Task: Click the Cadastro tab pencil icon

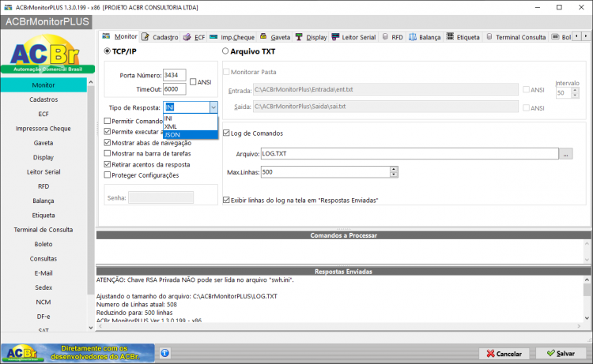Action: pyautogui.click(x=145, y=36)
